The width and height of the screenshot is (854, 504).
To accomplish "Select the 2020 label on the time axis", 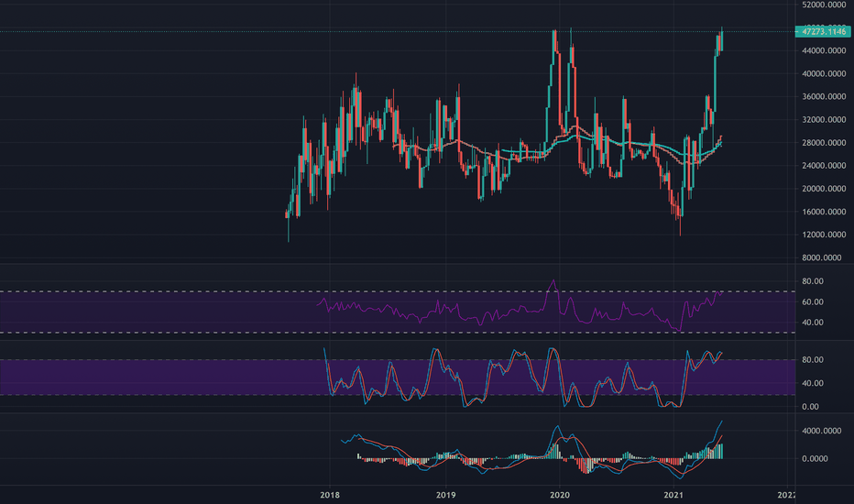I will 559,495.
